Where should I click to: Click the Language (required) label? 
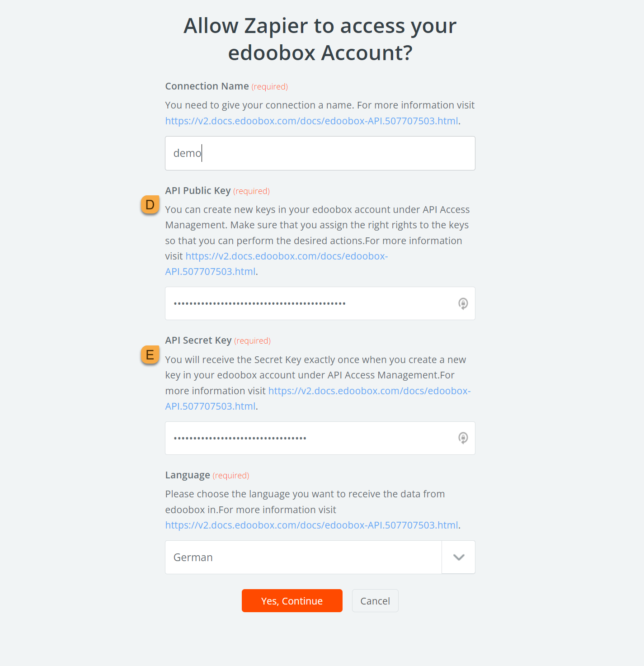(x=207, y=475)
